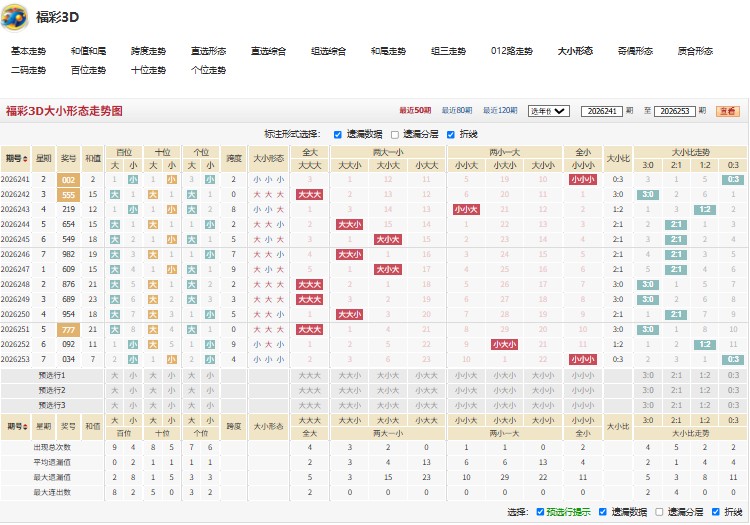Click the end period field 2026253
This screenshot has height=525, width=750.
(674, 111)
